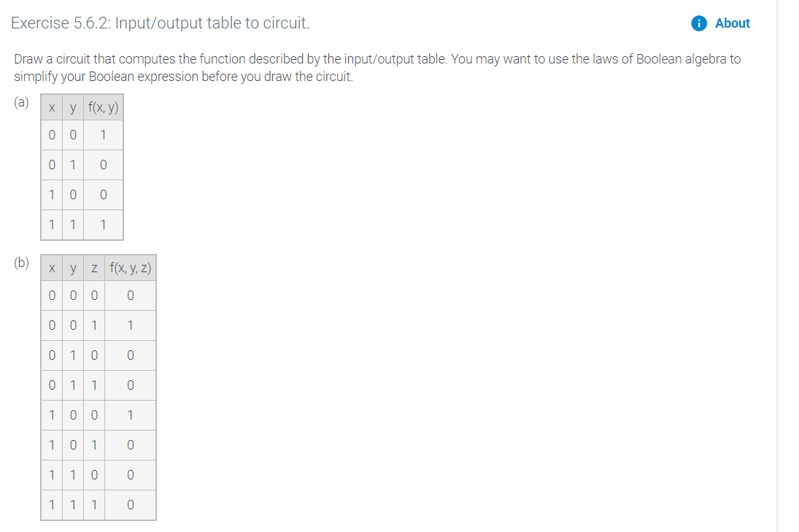Click the f(x, y) column header in table (a)

click(102, 107)
